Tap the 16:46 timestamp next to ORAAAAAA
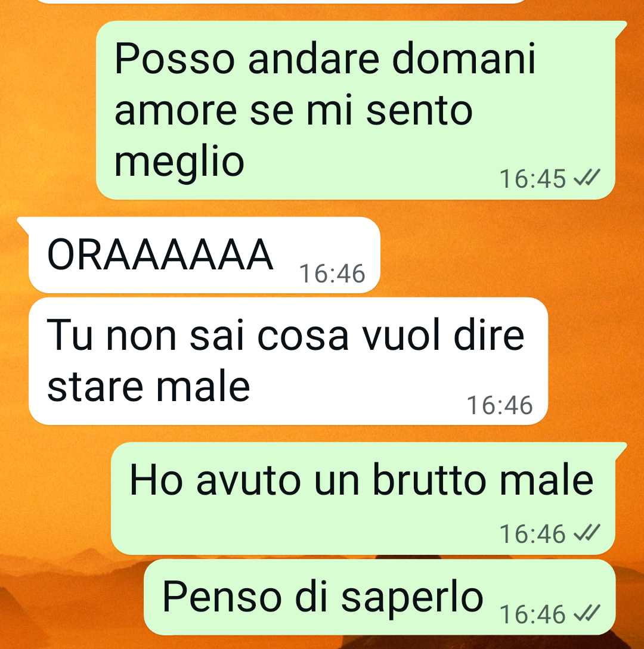Viewport: 644px width, 649px height. click(332, 274)
